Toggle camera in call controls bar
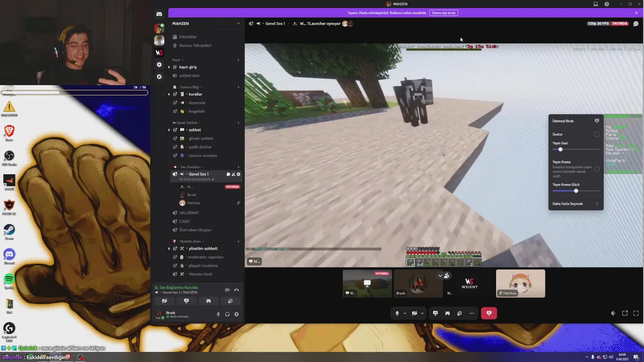The height and width of the screenshot is (362, 644). [414, 313]
